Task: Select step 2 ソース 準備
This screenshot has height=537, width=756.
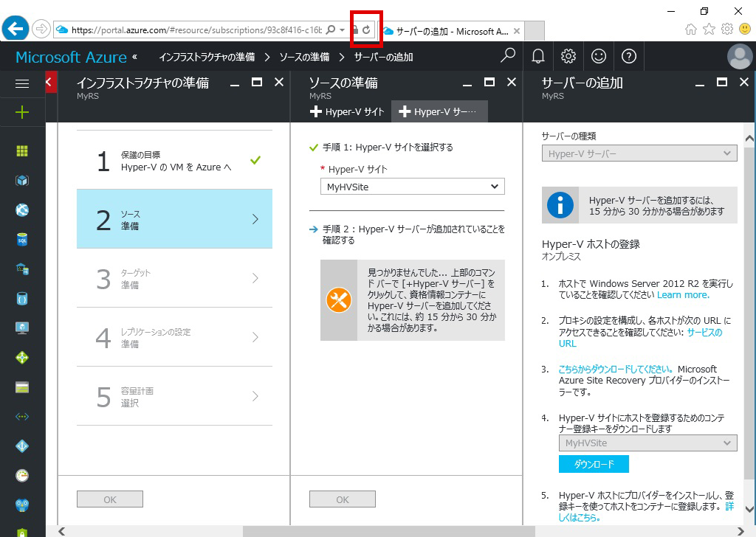Action: (x=174, y=219)
